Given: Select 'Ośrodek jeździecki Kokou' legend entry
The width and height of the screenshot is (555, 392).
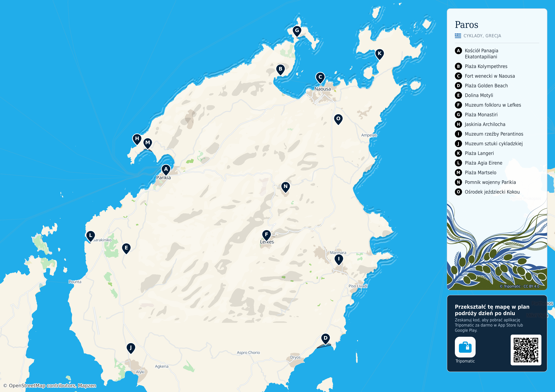Looking at the screenshot, I should coord(492,192).
